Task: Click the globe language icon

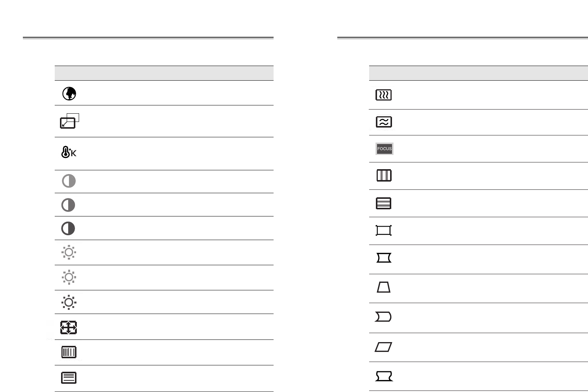Action: pyautogui.click(x=69, y=93)
